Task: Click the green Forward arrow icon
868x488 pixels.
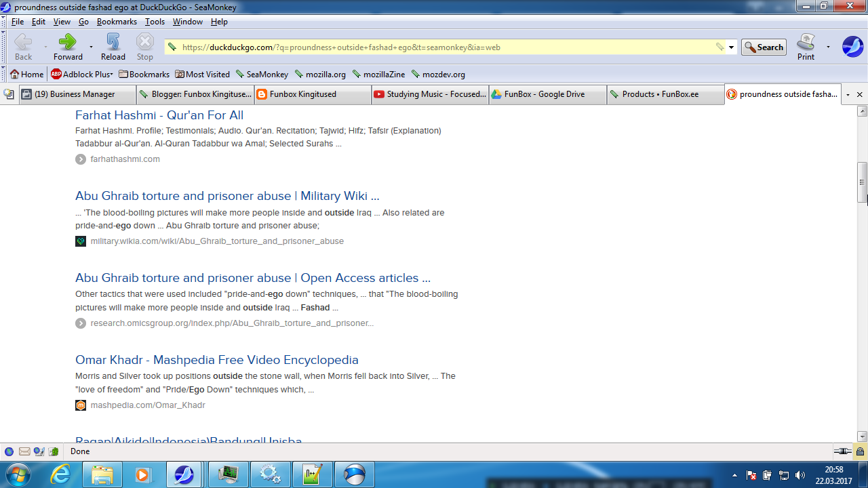Action: (67, 42)
